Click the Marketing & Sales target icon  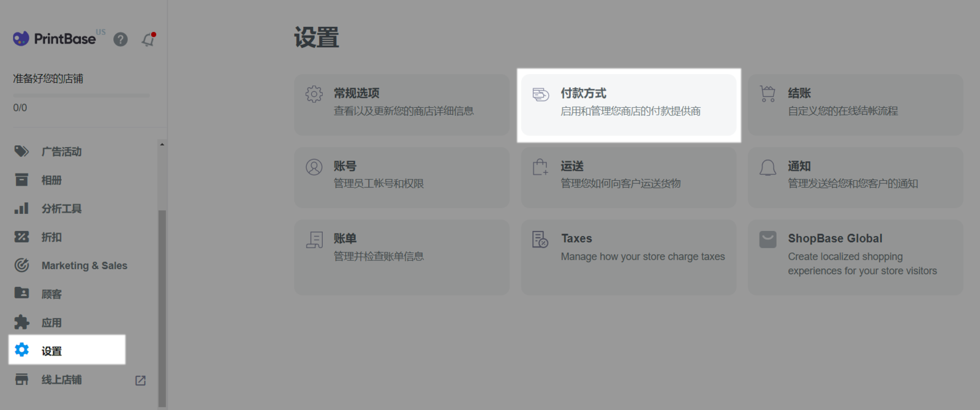(21, 265)
